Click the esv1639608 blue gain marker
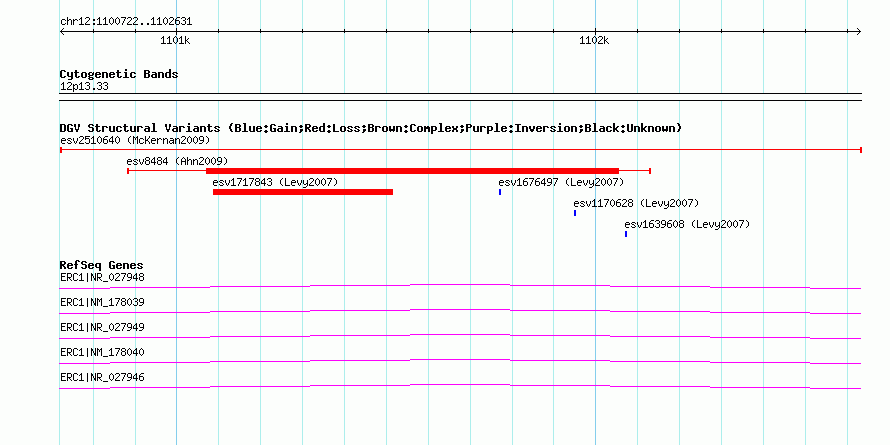Screen dimensions: 890x445 pos(626,234)
